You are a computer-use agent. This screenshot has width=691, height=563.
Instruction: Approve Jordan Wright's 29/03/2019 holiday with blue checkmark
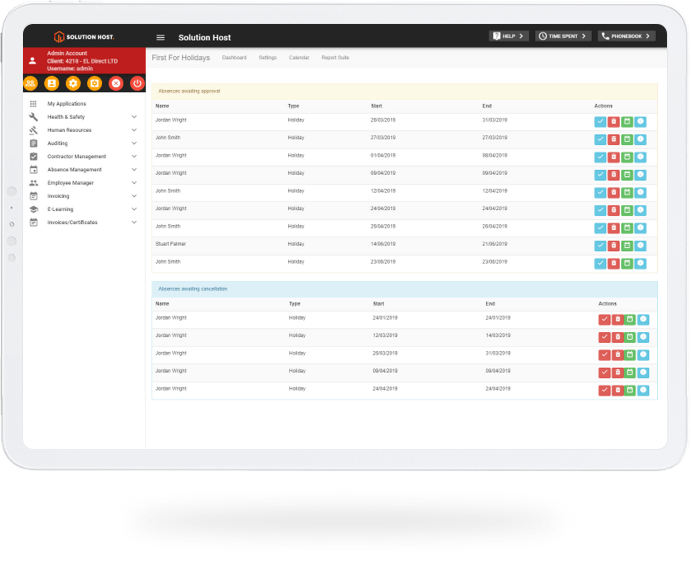[x=599, y=121]
